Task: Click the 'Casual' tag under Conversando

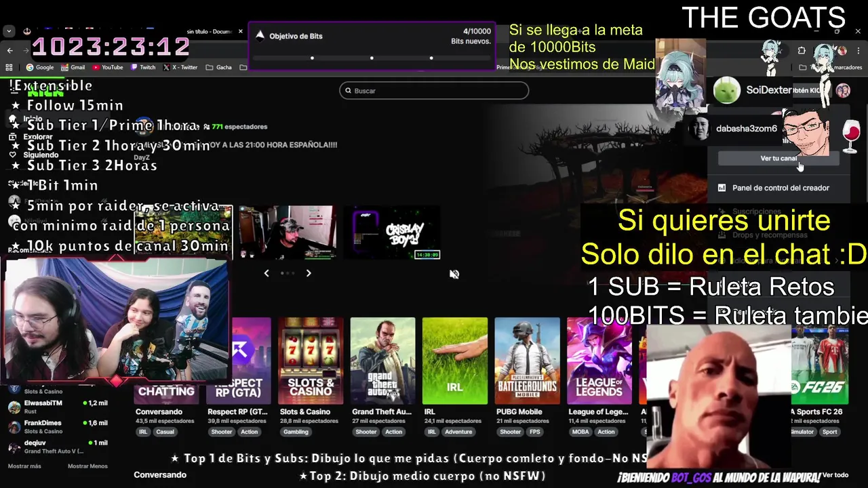Action: pos(165,432)
